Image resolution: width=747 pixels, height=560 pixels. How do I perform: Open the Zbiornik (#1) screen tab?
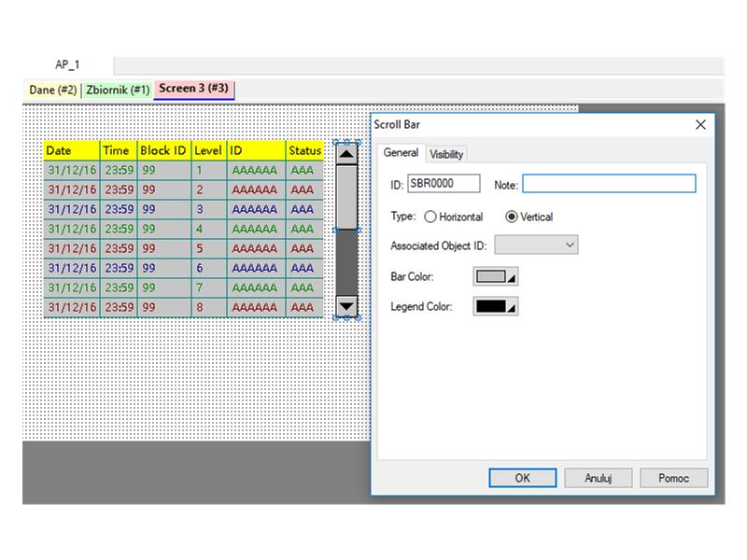pos(118,90)
